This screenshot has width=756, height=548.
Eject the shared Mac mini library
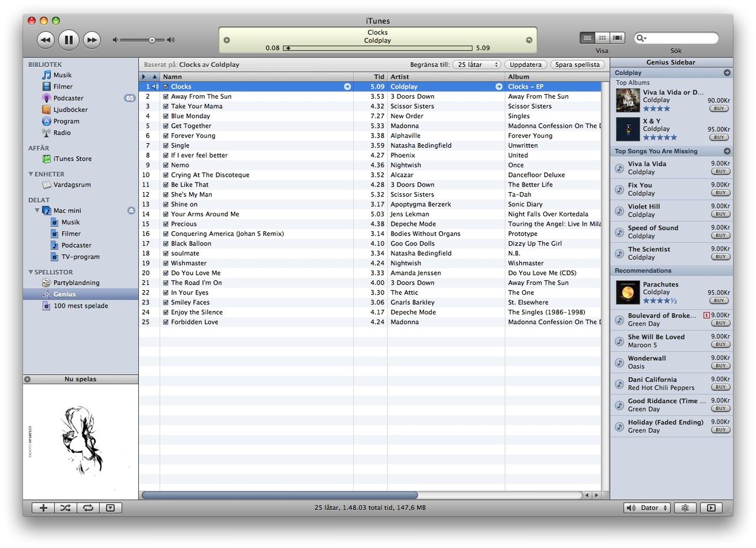(131, 210)
